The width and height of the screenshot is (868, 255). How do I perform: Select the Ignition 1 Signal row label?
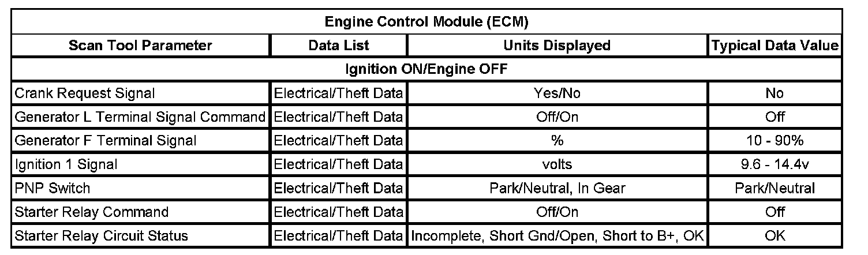[66, 164]
